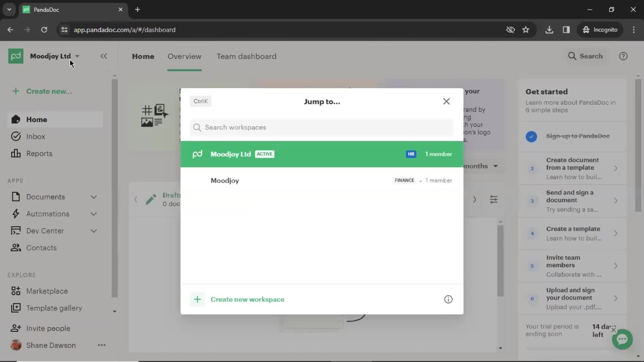Toggle workspace active status indicator
Image resolution: width=644 pixels, height=362 pixels.
264,154
